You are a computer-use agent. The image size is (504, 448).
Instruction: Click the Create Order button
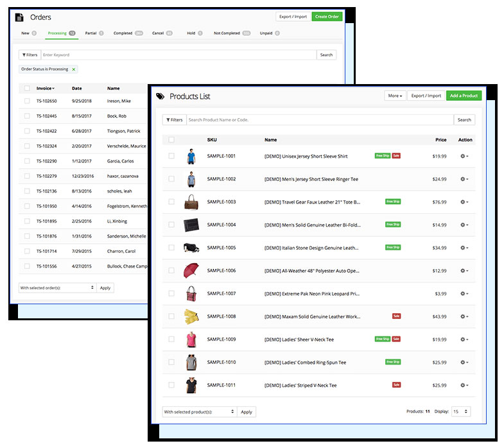[x=327, y=17]
